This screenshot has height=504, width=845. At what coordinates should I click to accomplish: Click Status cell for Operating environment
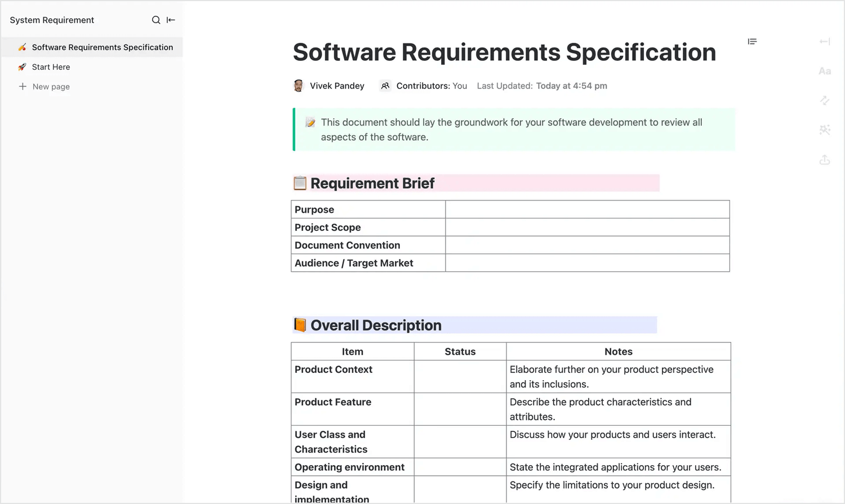tap(460, 467)
